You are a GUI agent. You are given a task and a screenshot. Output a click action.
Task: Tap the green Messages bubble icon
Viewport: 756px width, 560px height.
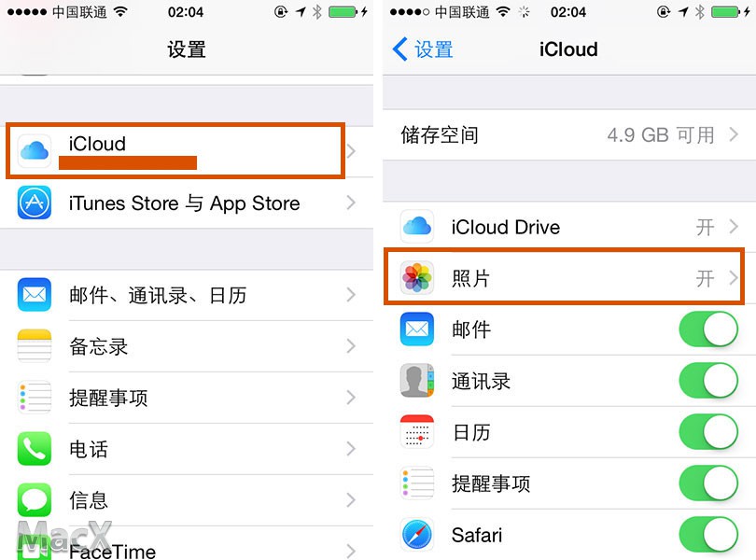click(35, 499)
